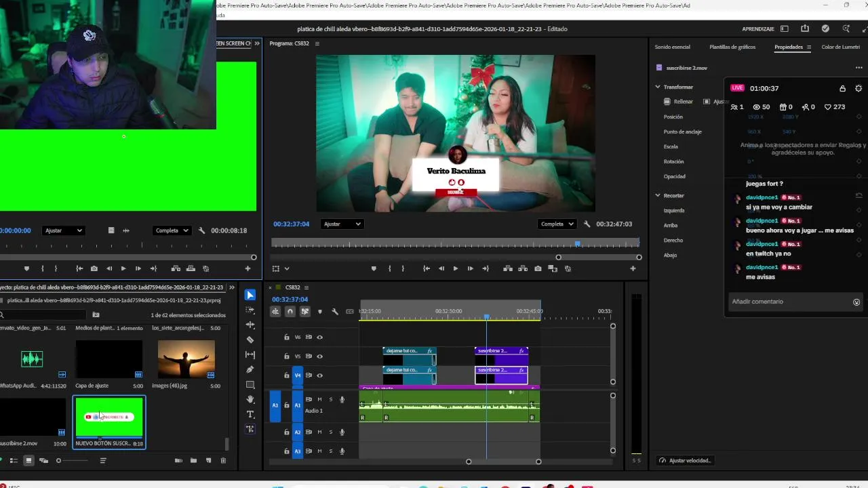
Task: Export frame with Program monitor camera icon
Action: (538, 268)
